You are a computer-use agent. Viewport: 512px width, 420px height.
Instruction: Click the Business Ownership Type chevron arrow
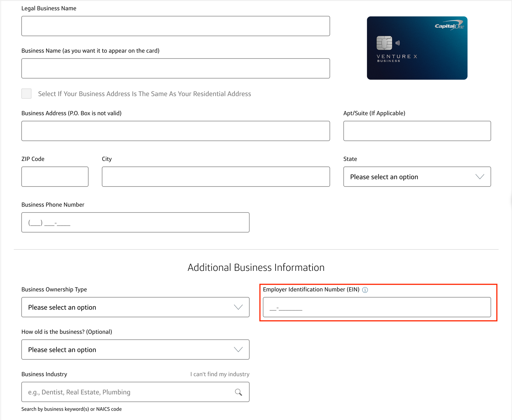click(238, 307)
